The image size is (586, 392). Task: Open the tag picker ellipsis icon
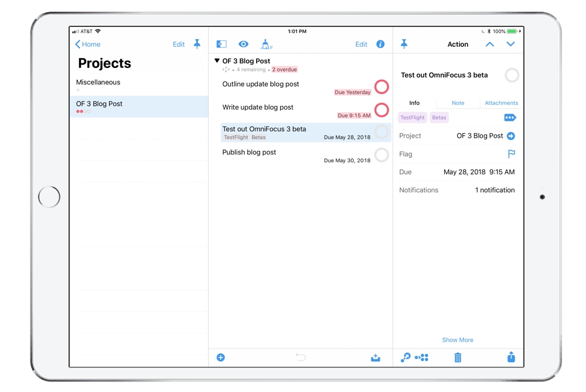510,118
